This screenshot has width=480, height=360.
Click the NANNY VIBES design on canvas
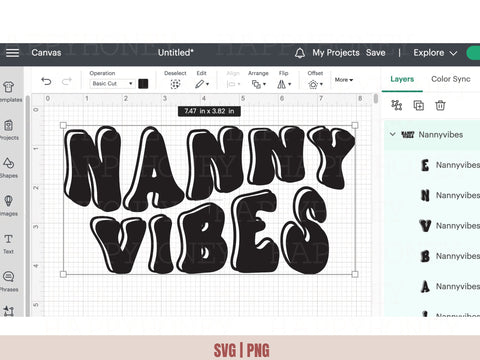(x=209, y=200)
